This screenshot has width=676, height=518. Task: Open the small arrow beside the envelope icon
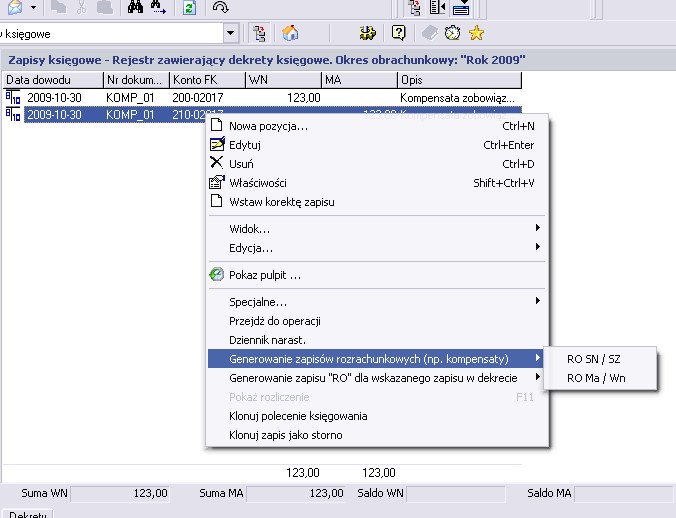tap(33, 8)
